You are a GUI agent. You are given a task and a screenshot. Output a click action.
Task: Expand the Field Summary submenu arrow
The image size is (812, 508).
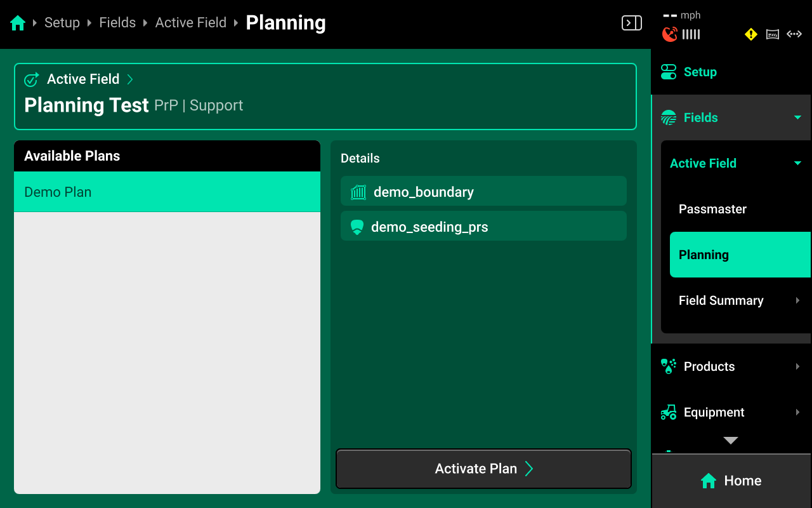[797, 300]
